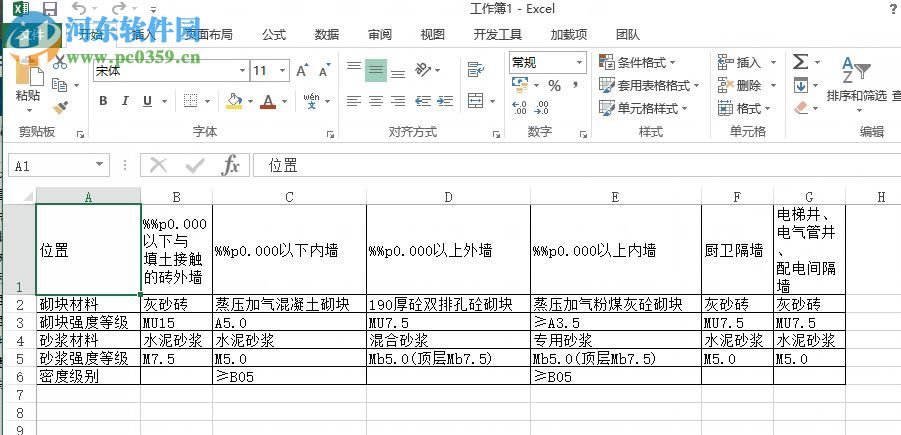Toggle Bold formatting
Image resolution: width=901 pixels, height=435 pixels.
(x=103, y=101)
